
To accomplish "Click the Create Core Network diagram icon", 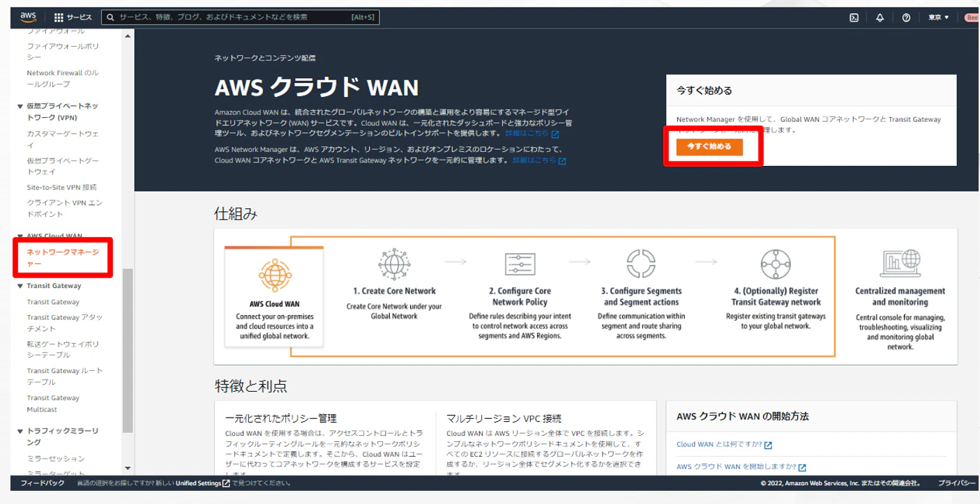I will (393, 264).
